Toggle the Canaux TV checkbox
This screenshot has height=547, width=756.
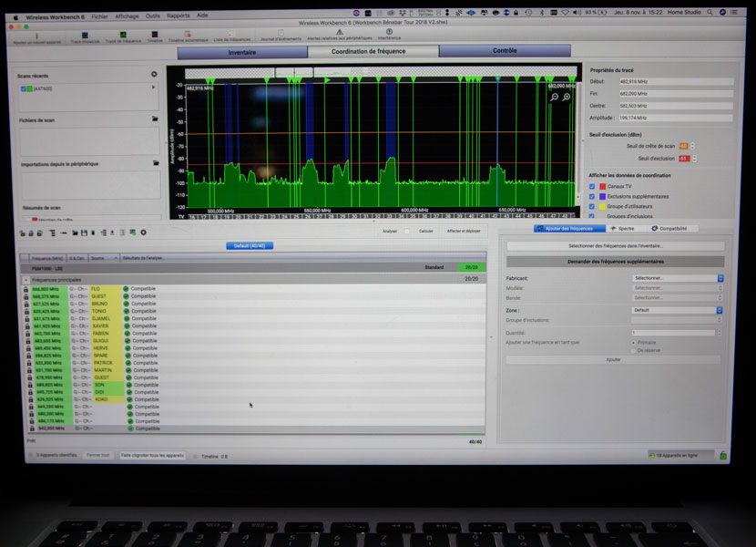point(592,186)
